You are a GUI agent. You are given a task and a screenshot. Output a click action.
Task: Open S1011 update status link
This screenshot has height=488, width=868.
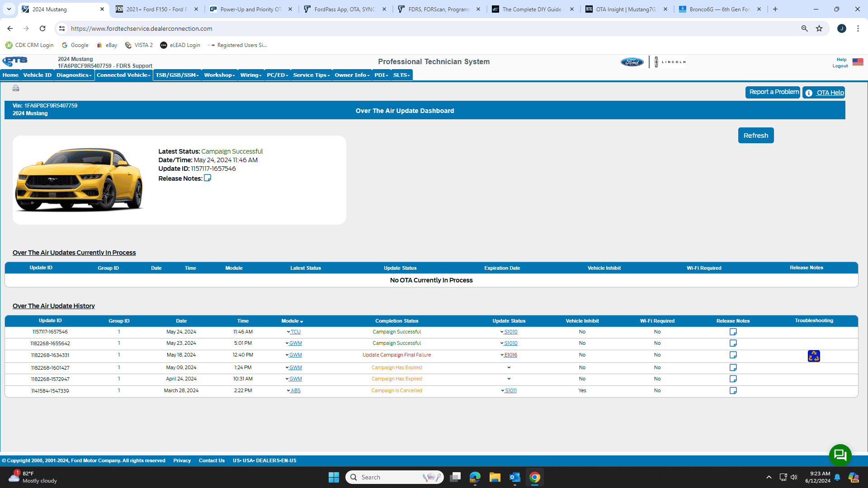[510, 391]
